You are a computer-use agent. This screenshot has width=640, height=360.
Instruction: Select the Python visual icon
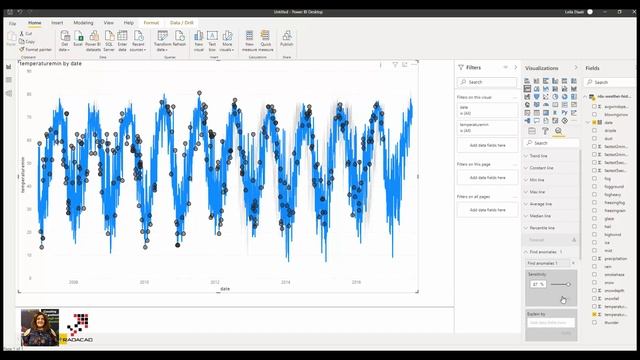point(564,113)
